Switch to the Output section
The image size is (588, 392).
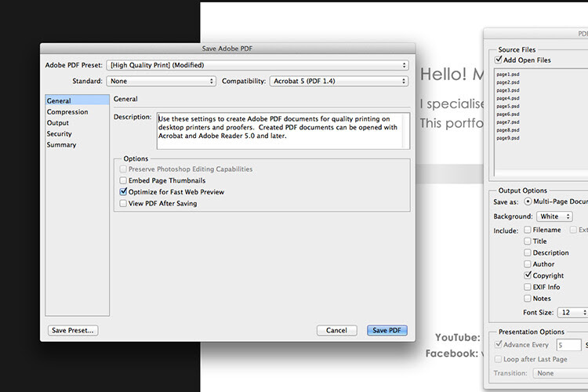(x=58, y=122)
